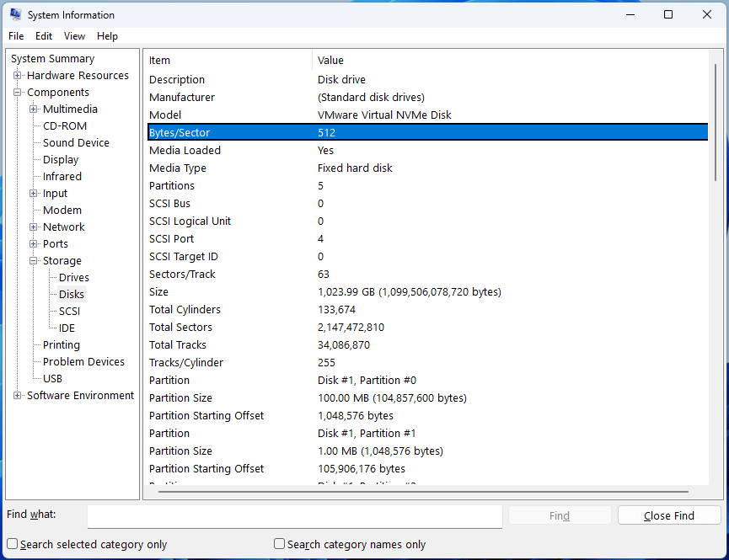Expand the Hardware Resources node
This screenshot has width=729, height=560.
pyautogui.click(x=19, y=75)
